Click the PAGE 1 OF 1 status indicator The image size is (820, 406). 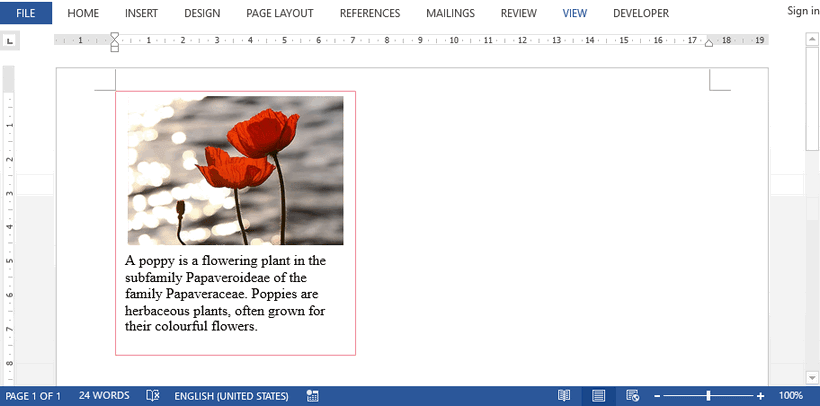click(x=33, y=396)
